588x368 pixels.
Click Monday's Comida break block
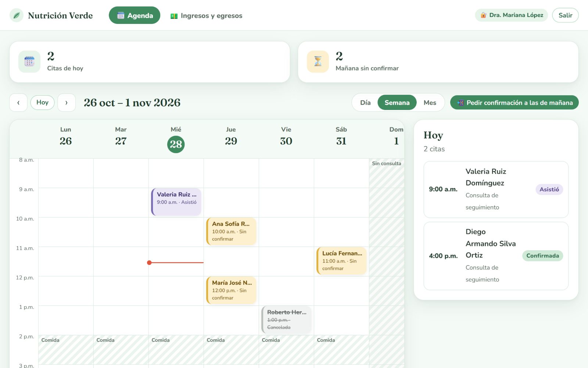tap(66, 350)
